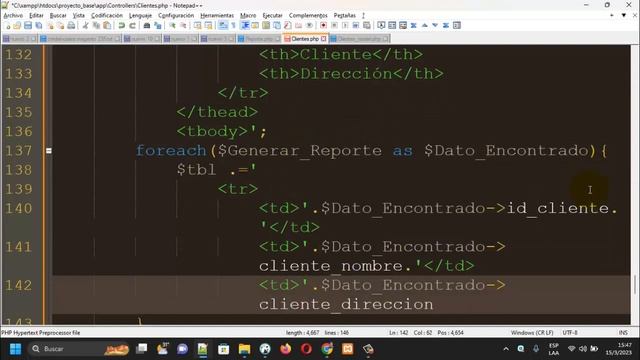Click the Replace toolbar icon
Screen dimensions: 640x360
[158, 25]
